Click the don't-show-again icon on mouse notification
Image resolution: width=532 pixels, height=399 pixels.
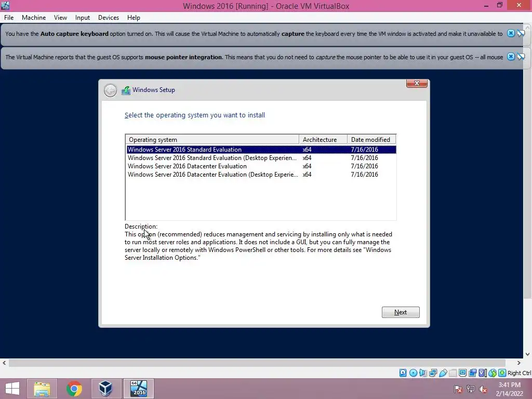(521, 57)
